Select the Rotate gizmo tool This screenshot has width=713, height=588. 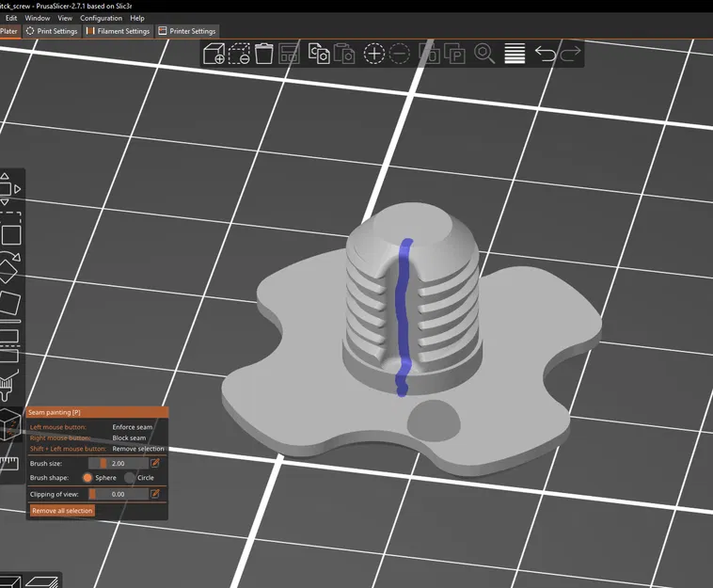9,268
